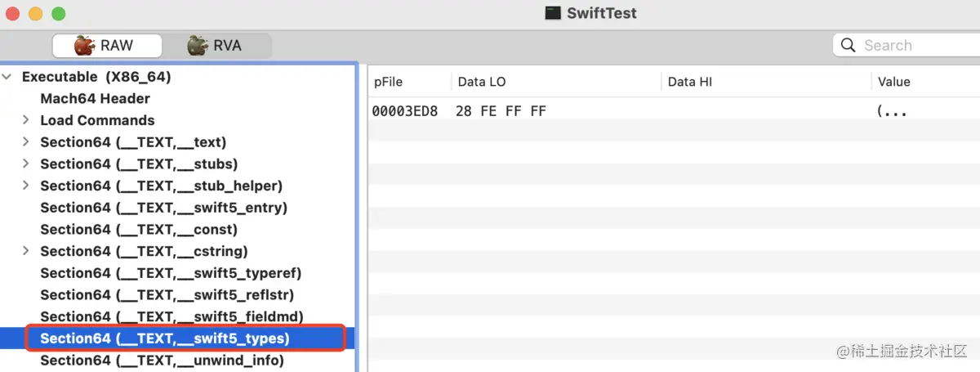Select Section64 (__TEXT,__stub_helper) label
This screenshot has width=980, height=372.
click(162, 186)
